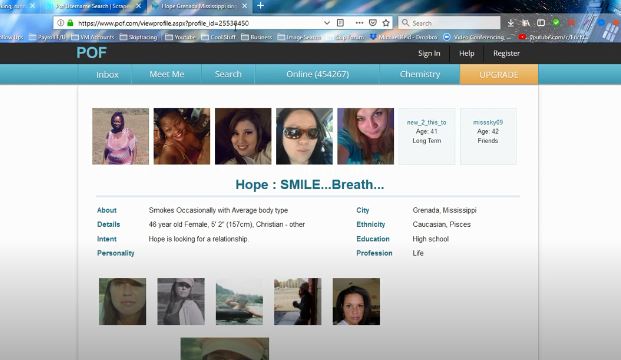Open the Search menu item
The image size is (621, 360).
[x=228, y=74]
